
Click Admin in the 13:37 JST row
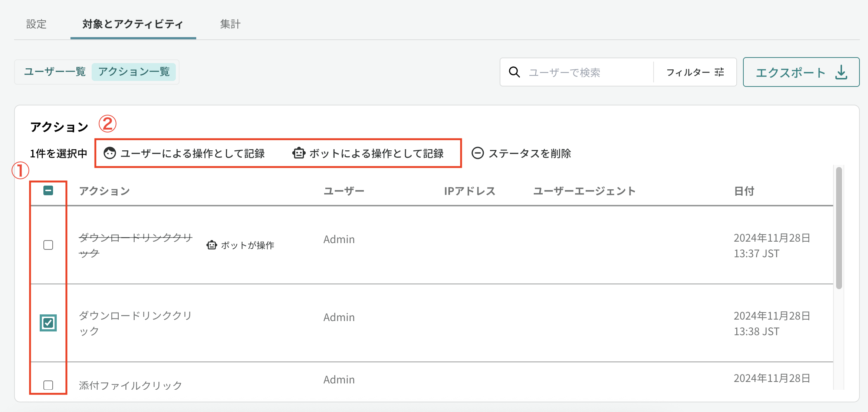tap(339, 239)
